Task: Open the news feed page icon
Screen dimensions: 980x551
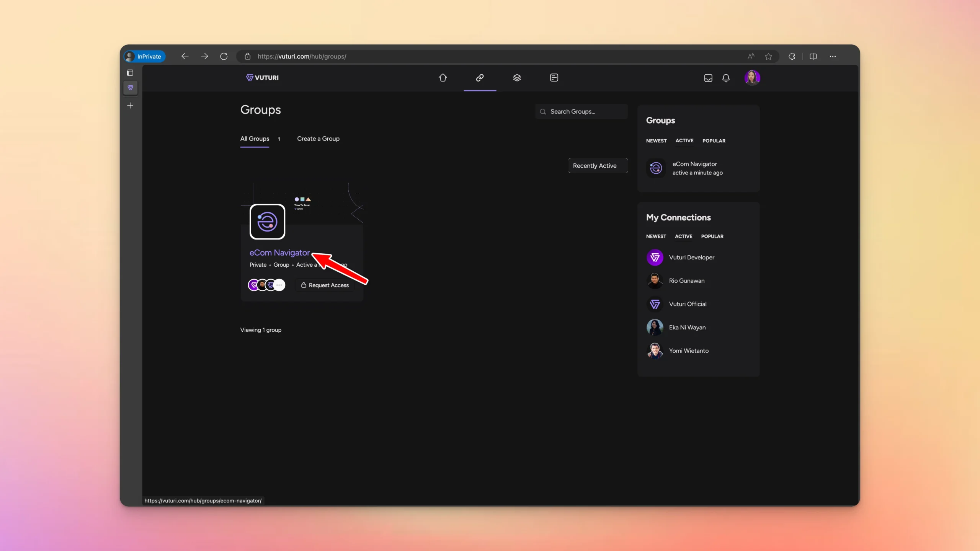Action: pos(554,78)
